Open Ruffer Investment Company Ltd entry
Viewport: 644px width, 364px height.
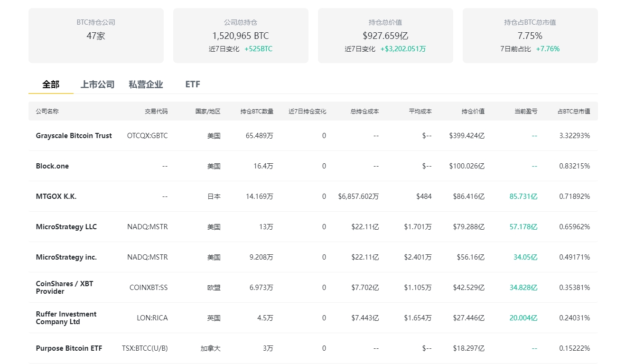pos(66,318)
